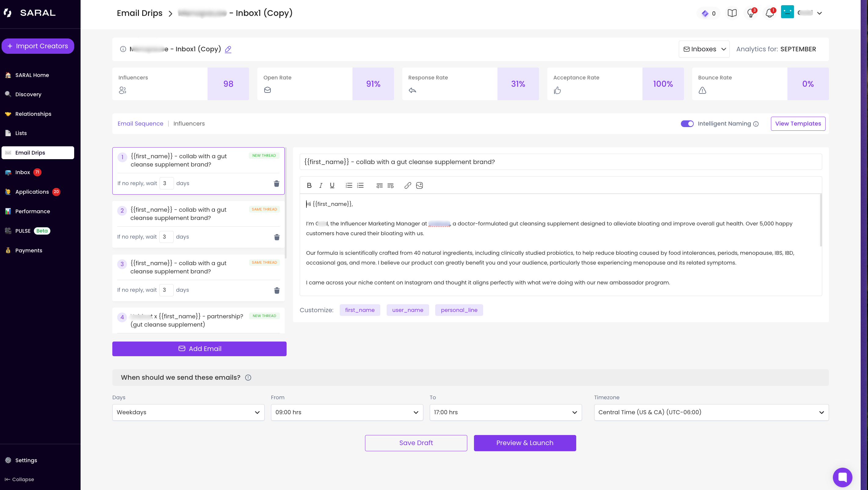Open the Timezone dropdown

click(711, 412)
